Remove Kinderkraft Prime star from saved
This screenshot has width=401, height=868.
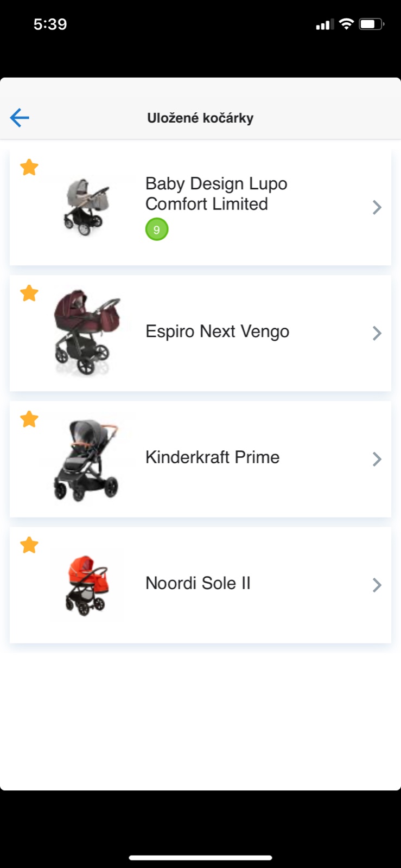click(29, 419)
